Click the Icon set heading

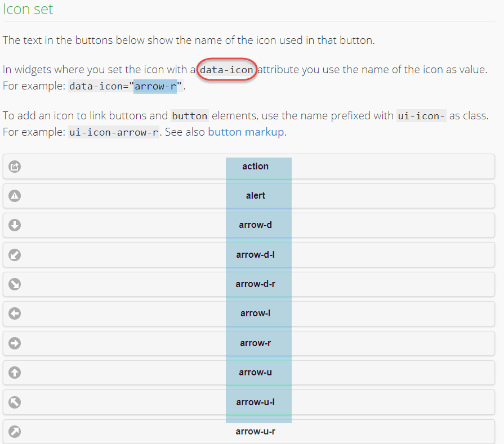pos(28,9)
